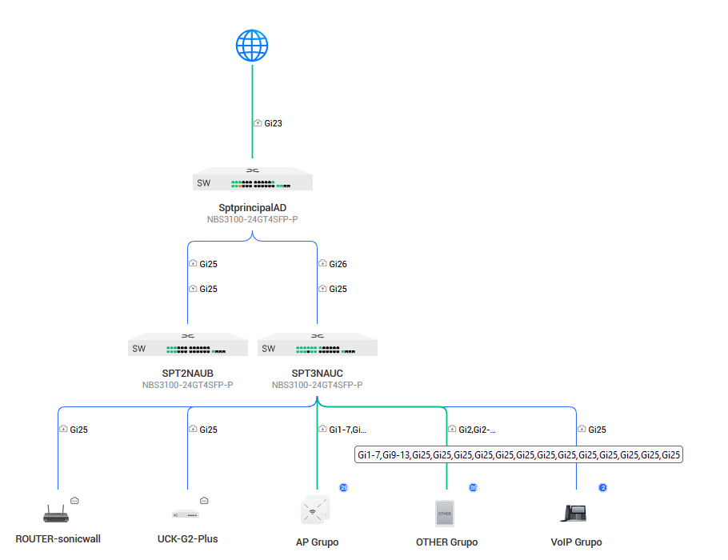
Task: Expand the VoIP Grupo count badge
Action: (x=603, y=487)
